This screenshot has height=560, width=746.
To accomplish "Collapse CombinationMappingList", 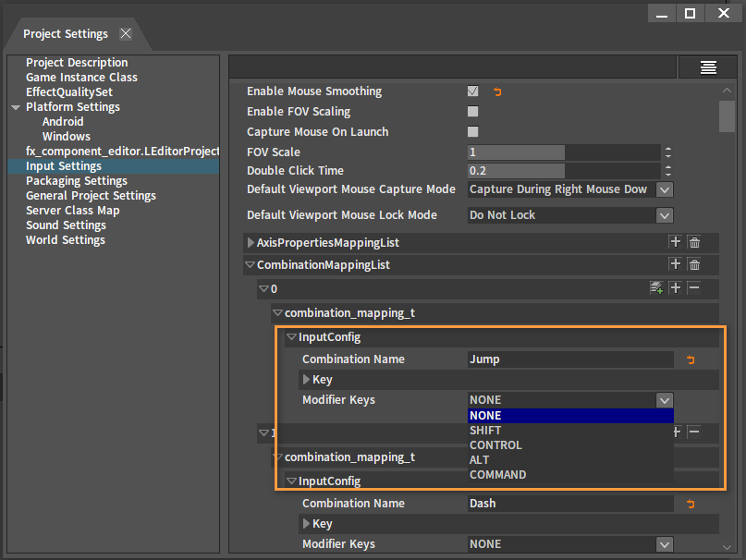I will pyautogui.click(x=250, y=265).
